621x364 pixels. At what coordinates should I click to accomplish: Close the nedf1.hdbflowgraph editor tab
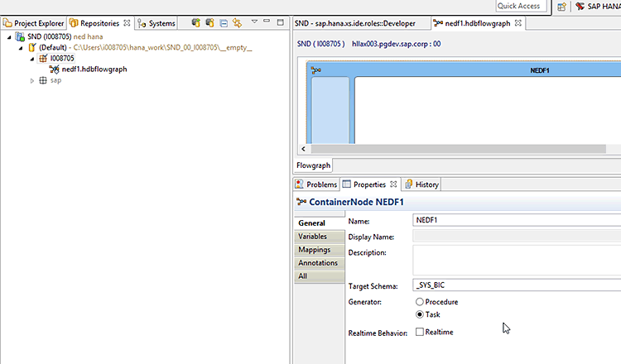(518, 23)
